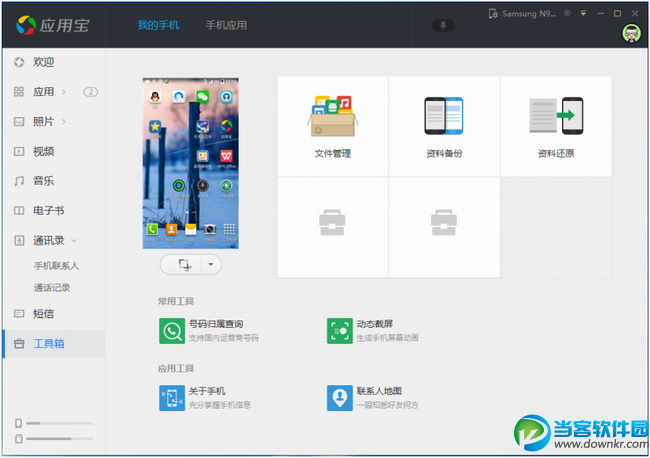Click the 应用 grid icon
650x458 pixels.
[x=19, y=92]
